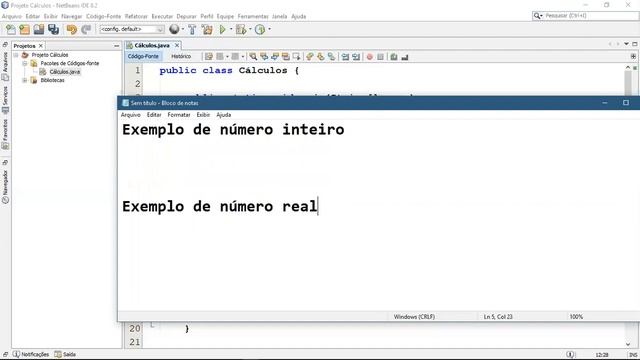Expand the Bibliotecas tree node
This screenshot has height=360, width=640.
25,80
